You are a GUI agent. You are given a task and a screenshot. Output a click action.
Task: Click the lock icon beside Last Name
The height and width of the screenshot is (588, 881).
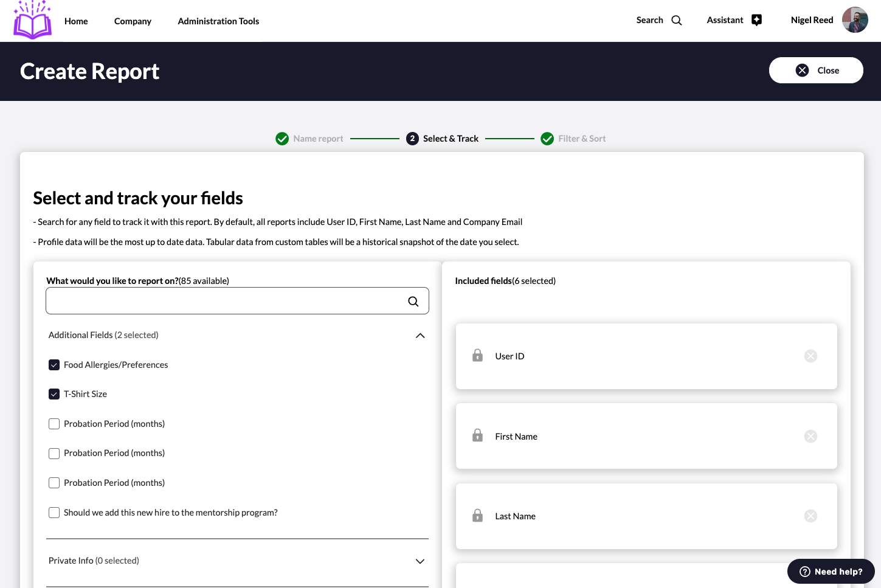[x=477, y=516]
